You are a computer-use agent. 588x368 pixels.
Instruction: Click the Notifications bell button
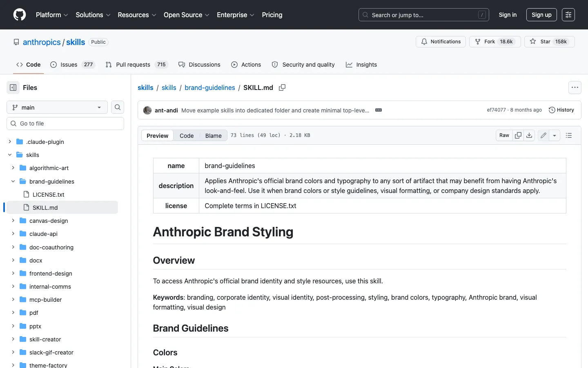[x=441, y=42]
